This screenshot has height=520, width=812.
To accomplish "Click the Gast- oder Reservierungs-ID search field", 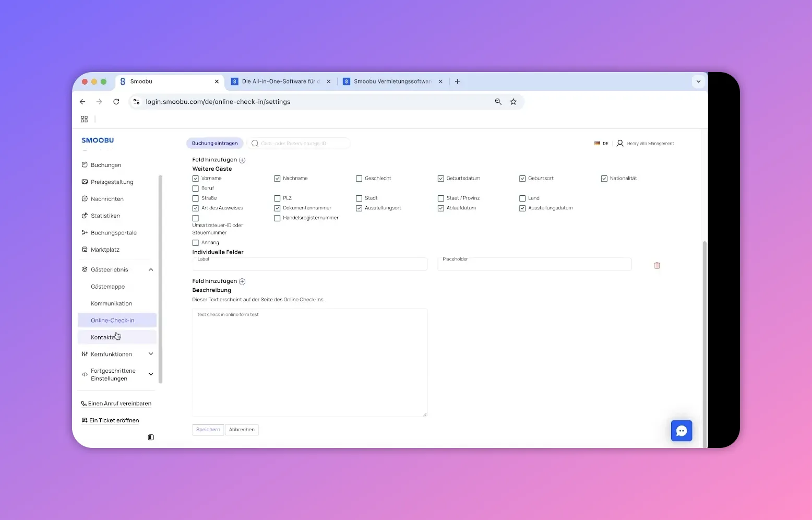I will click(300, 143).
